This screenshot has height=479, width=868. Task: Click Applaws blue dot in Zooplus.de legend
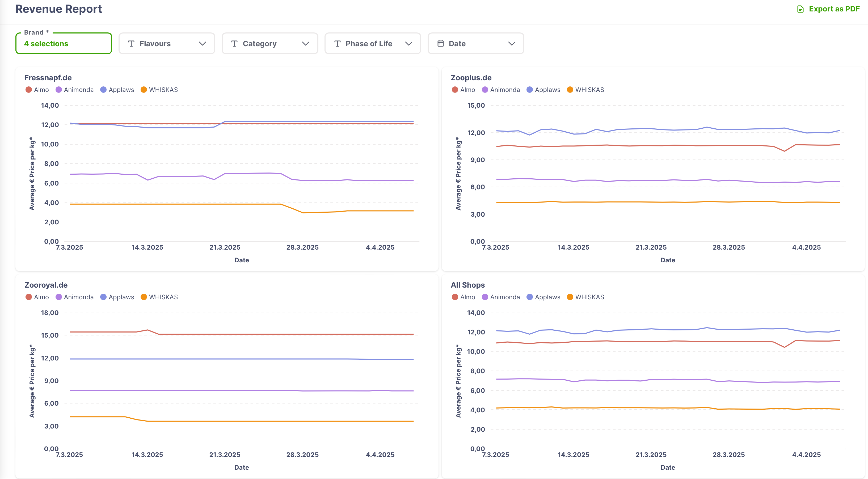[x=530, y=90]
